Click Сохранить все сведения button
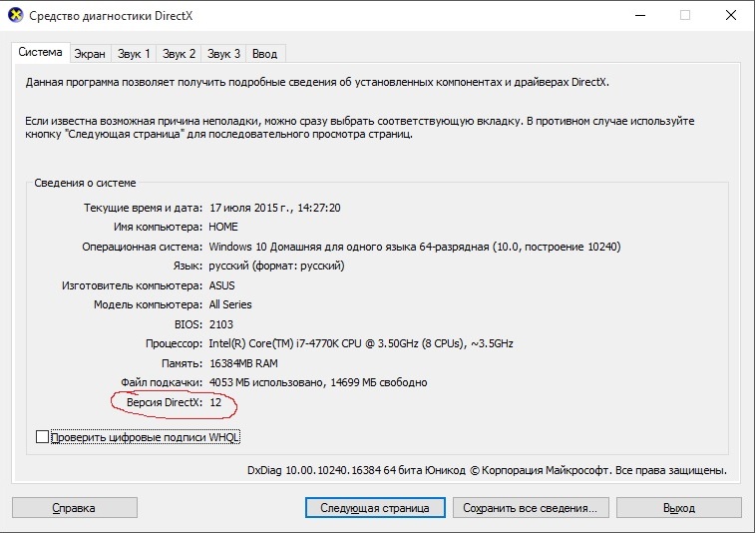This screenshot has width=756, height=533. pyautogui.click(x=529, y=508)
